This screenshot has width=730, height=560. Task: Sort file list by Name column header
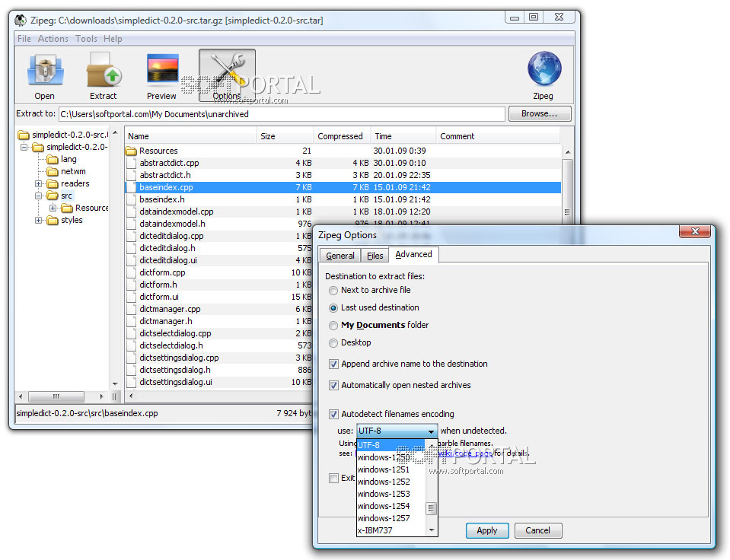pyautogui.click(x=190, y=136)
